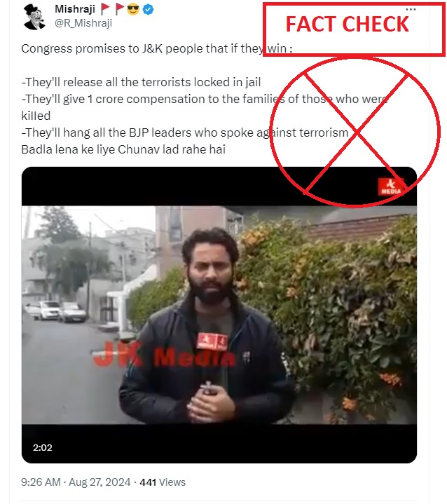Click the blue verified badge
The width and height of the screenshot is (447, 504).
tap(148, 10)
